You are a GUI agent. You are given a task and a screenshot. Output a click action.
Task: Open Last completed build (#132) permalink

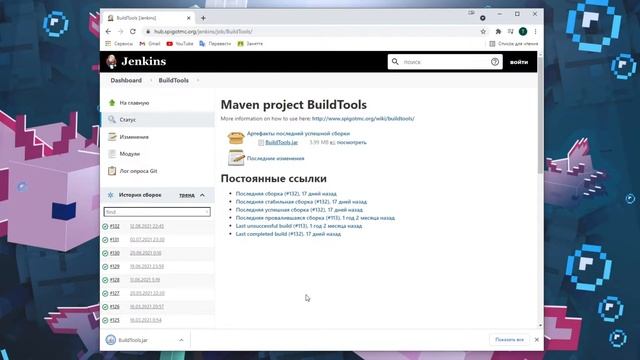[x=288, y=234]
